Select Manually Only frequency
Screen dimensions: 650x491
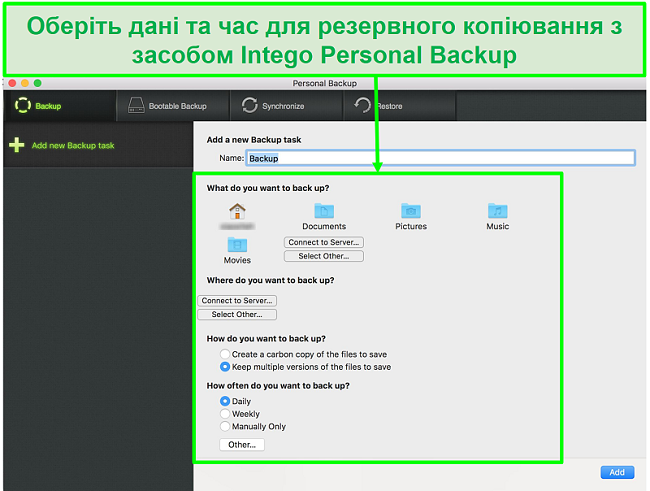coord(225,426)
